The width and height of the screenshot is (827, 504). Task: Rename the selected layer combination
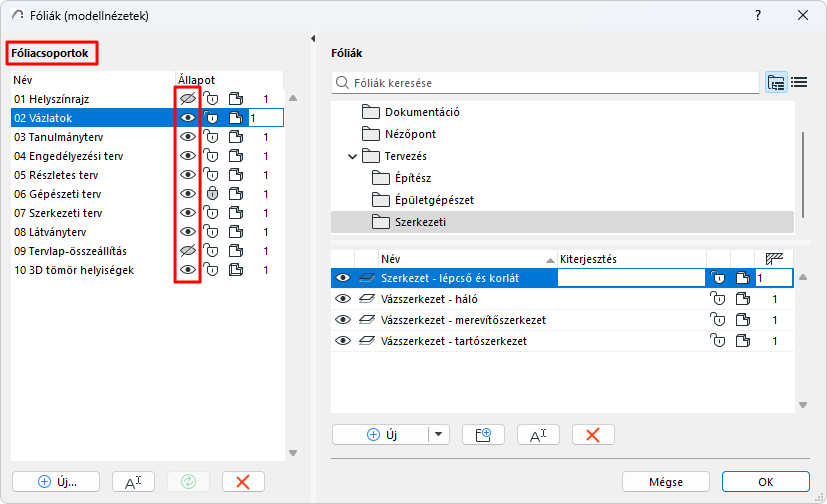tap(133, 481)
